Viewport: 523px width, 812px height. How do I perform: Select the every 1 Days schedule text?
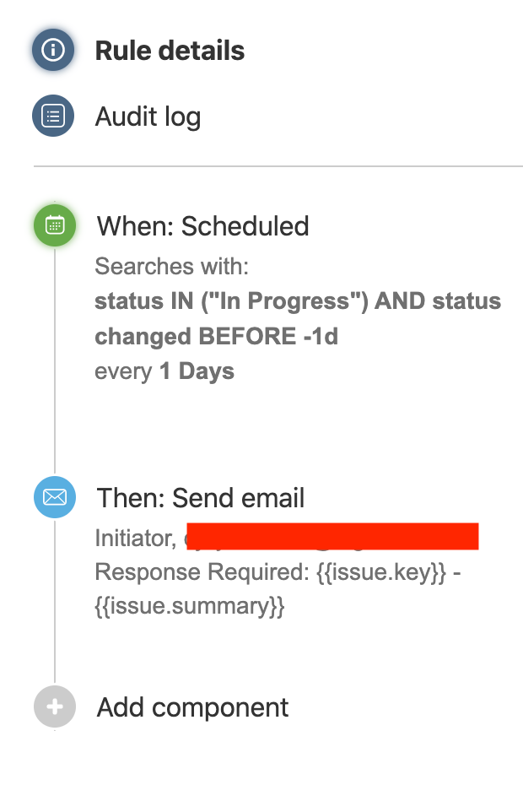[164, 371]
